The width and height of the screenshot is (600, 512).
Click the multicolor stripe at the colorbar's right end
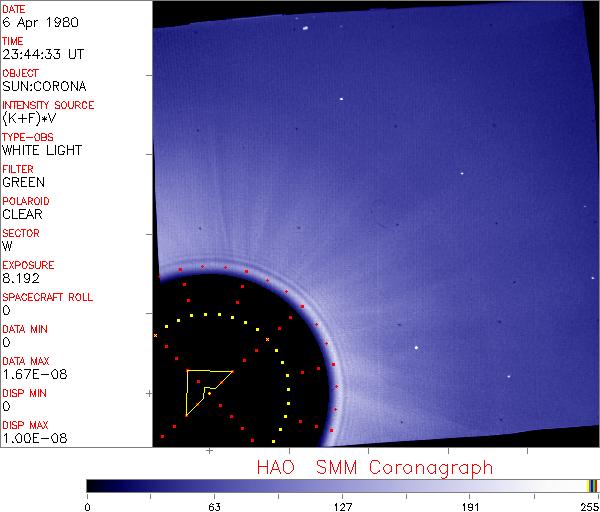(x=592, y=485)
